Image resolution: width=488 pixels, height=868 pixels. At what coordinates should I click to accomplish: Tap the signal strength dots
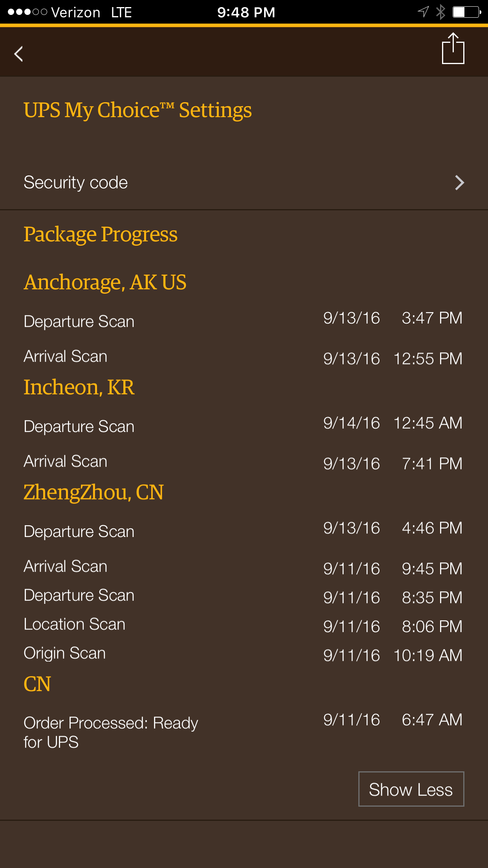click(x=28, y=12)
